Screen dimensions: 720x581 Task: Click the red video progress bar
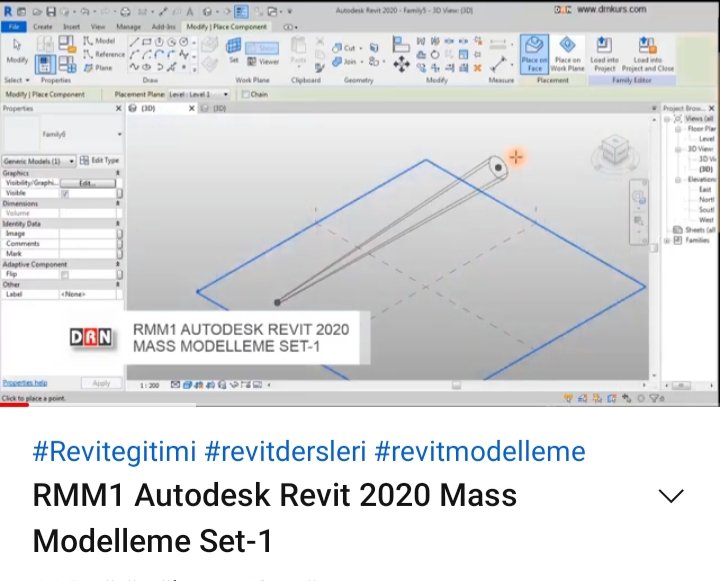click(x=15, y=405)
